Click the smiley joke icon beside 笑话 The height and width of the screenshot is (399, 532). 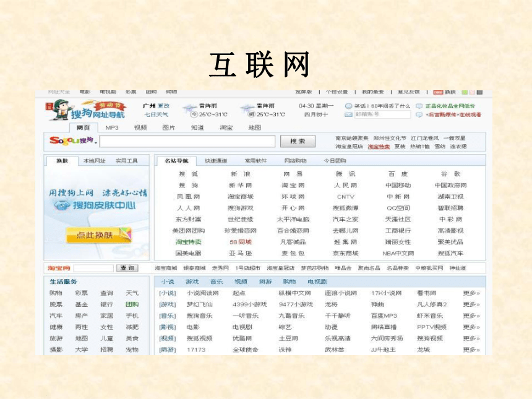click(348, 106)
